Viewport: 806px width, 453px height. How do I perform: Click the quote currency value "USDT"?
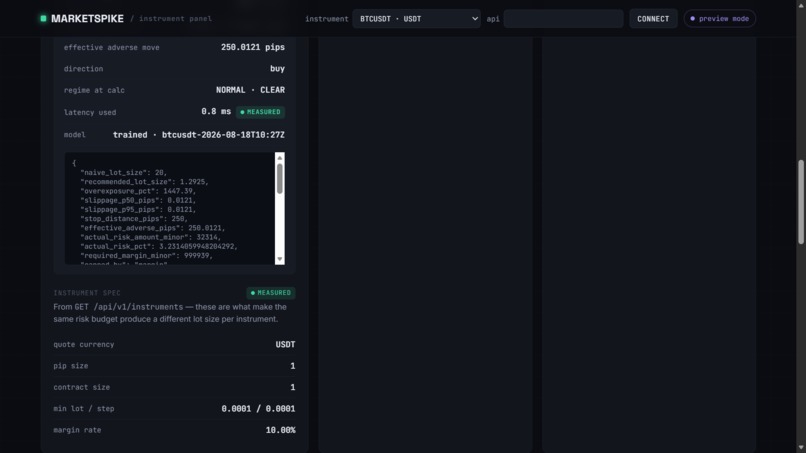(x=285, y=345)
